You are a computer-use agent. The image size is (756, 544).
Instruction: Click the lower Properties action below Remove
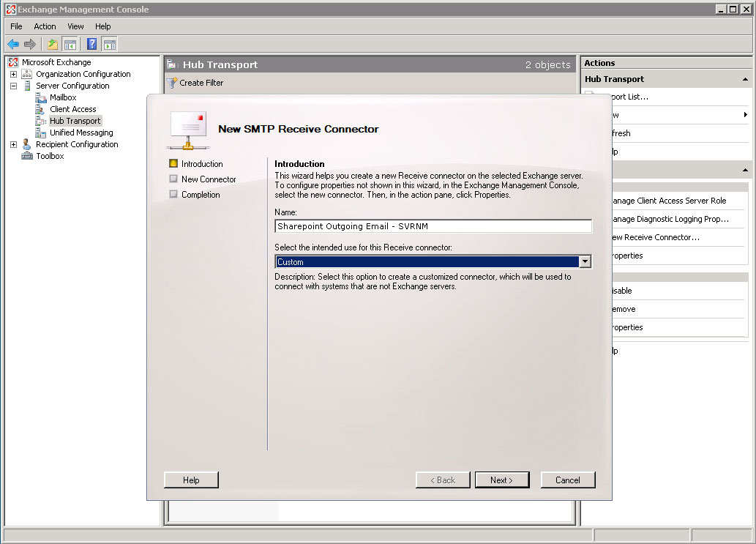628,327
